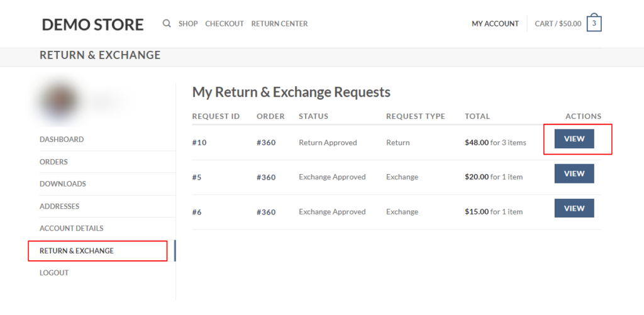
Task: View exchange request #6
Action: point(574,208)
